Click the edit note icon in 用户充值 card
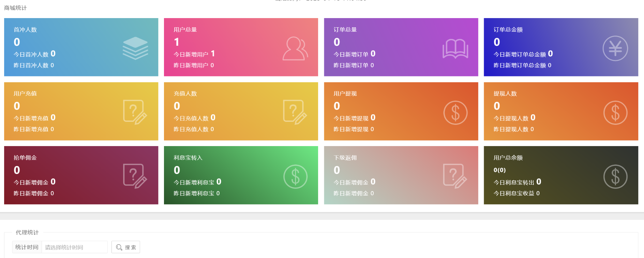Screen dimensions: 644x258 point(135,112)
